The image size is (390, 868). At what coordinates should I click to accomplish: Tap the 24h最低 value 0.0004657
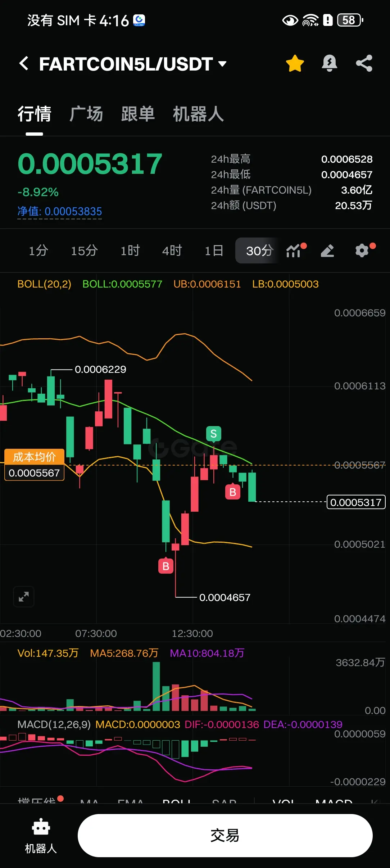(x=347, y=175)
